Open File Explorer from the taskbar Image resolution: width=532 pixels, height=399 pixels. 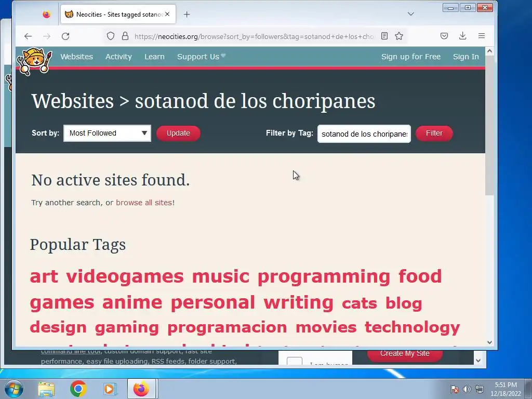click(46, 389)
